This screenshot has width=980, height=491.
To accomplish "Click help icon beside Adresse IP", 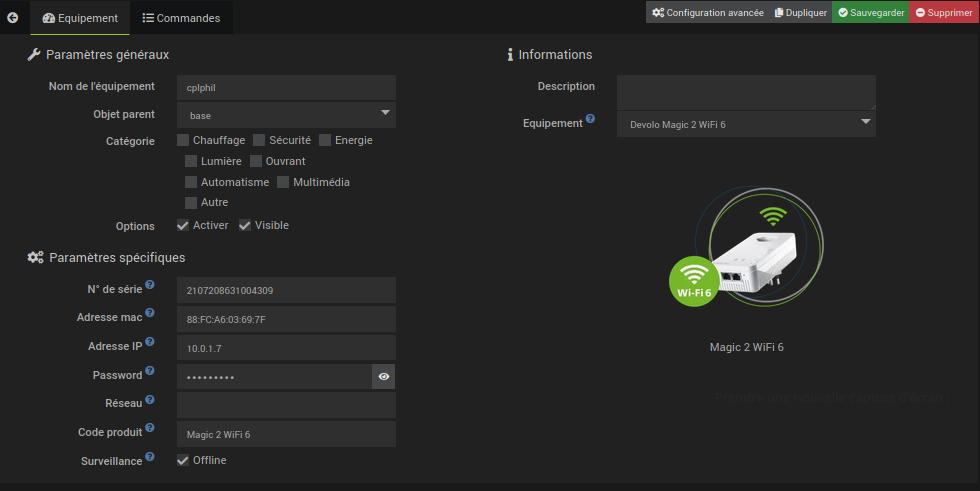I will tap(150, 342).
